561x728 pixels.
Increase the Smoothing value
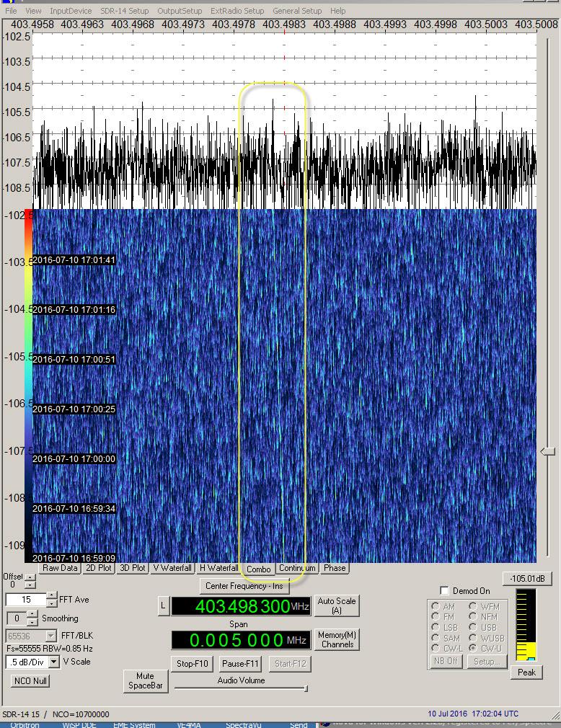click(32, 614)
